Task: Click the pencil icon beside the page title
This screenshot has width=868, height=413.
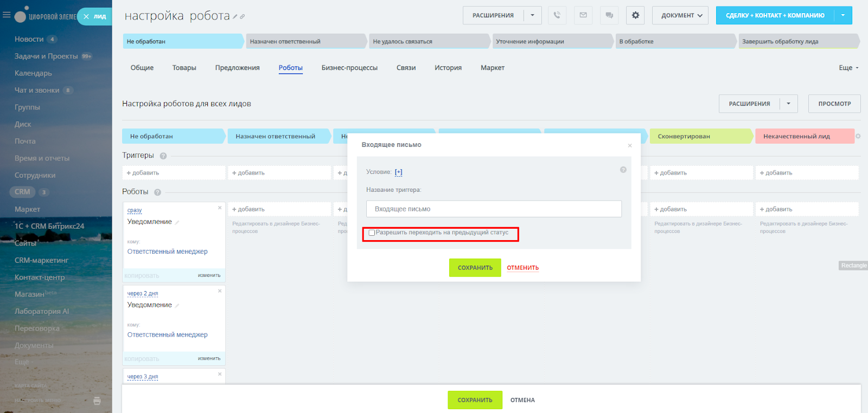Action: tap(235, 17)
